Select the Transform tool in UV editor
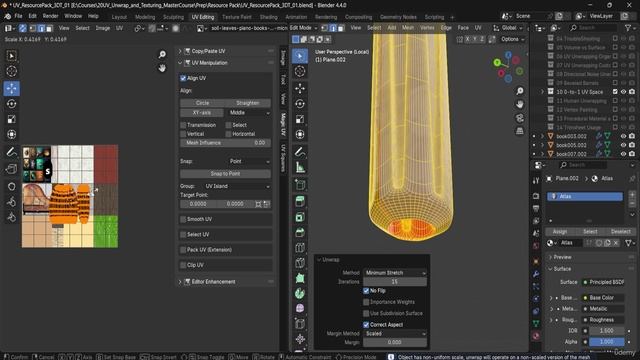Screen dimensions: 640x360 (x=11, y=134)
